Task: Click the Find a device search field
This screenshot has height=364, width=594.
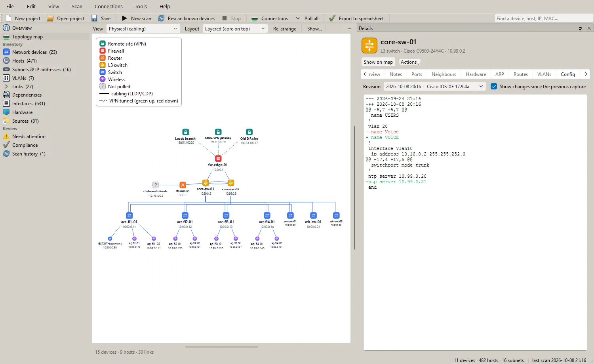Action: pos(543,18)
